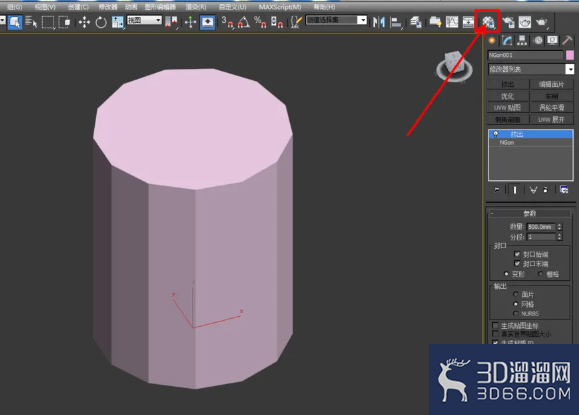Click the 车削 modifier button
The height and width of the screenshot is (415, 579).
552,96
